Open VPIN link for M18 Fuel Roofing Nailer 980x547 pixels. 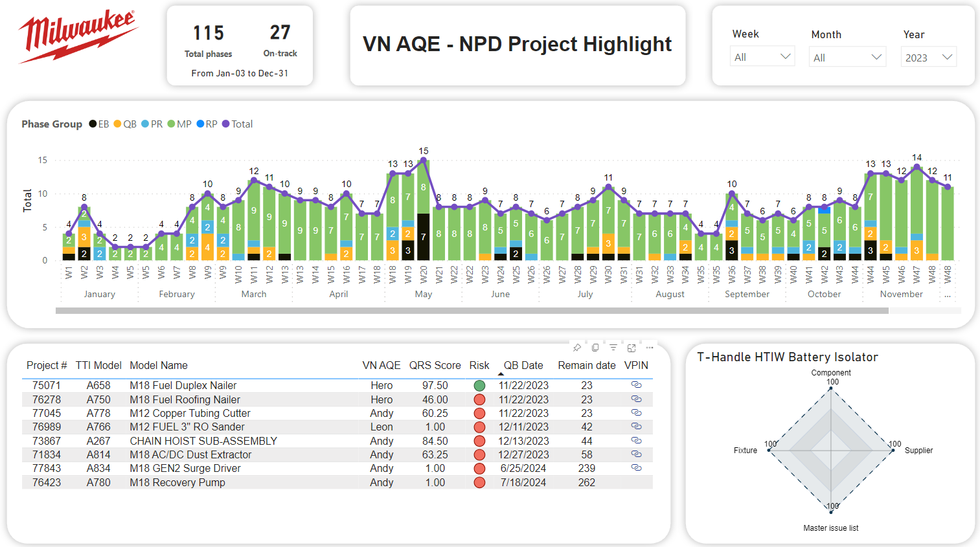(x=636, y=399)
